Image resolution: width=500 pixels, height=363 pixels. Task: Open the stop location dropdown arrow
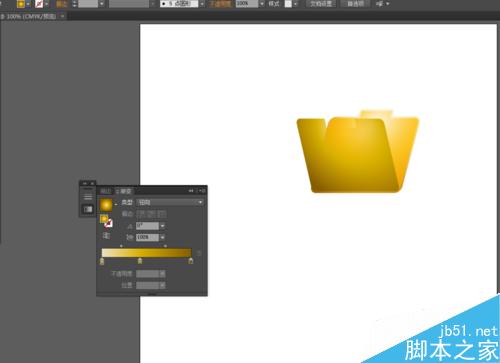162,285
